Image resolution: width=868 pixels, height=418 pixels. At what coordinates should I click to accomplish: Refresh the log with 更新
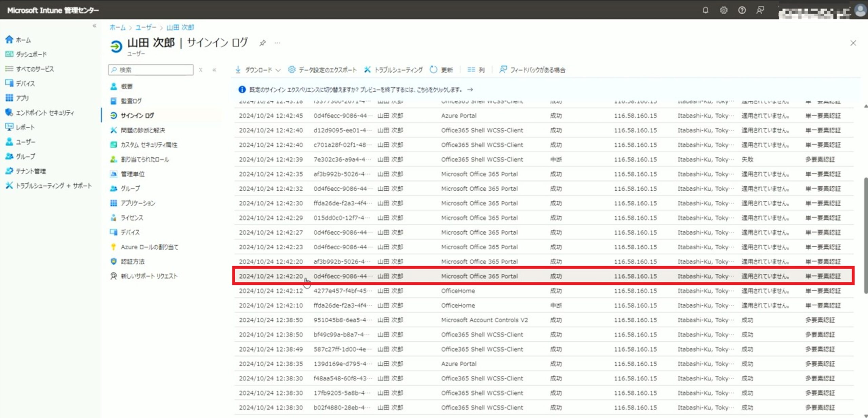point(441,70)
